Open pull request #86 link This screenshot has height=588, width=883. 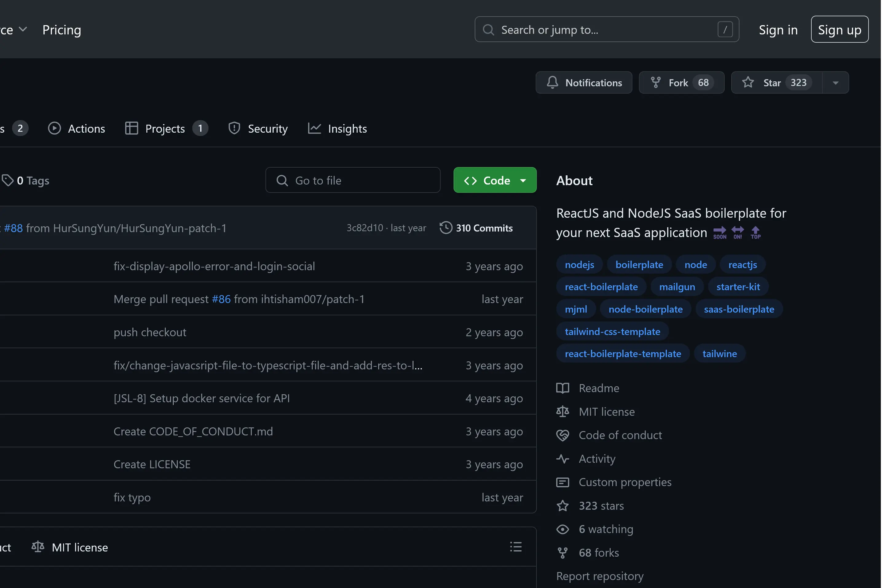221,299
